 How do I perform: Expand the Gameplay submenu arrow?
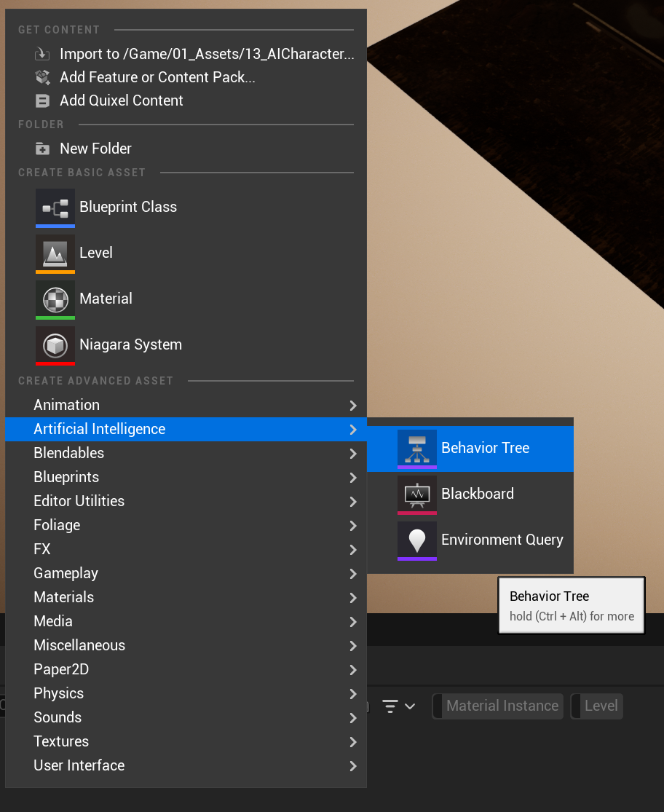353,574
